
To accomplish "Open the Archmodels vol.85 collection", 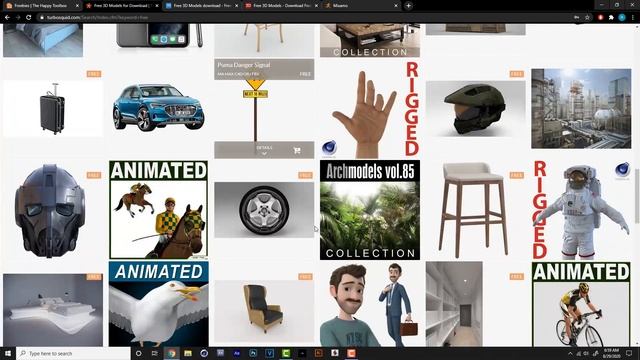I will pyautogui.click(x=370, y=210).
